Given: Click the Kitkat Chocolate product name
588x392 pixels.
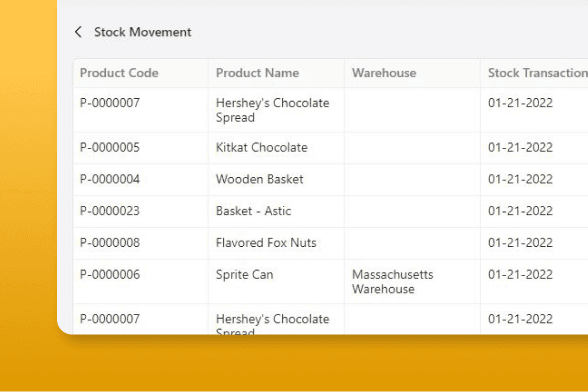Looking at the screenshot, I should pyautogui.click(x=262, y=147).
